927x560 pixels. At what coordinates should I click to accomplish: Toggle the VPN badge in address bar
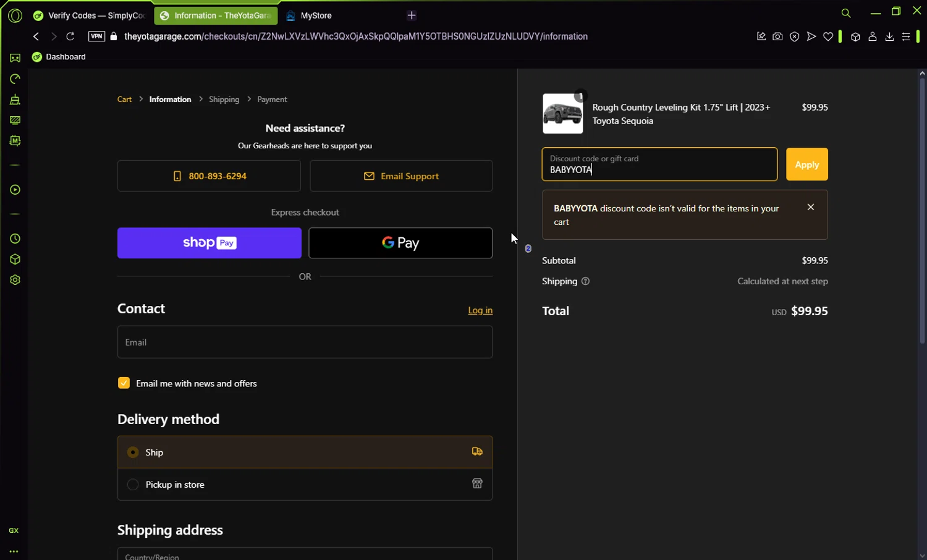coord(96,36)
